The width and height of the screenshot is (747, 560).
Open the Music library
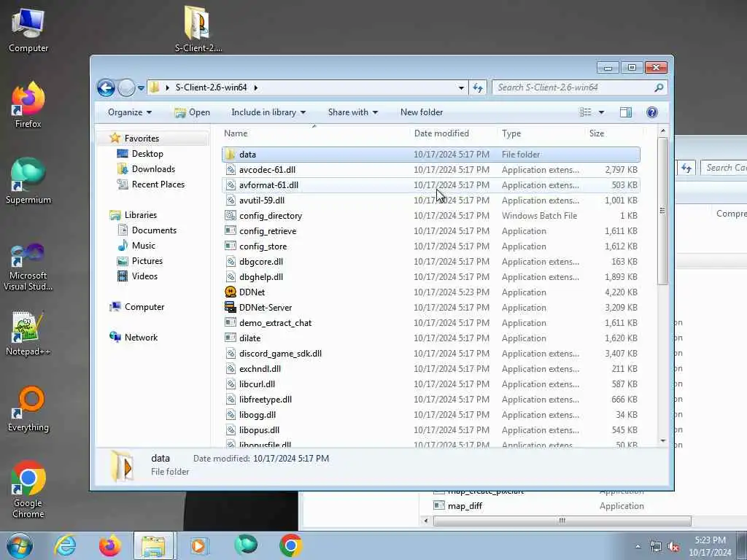(x=144, y=246)
